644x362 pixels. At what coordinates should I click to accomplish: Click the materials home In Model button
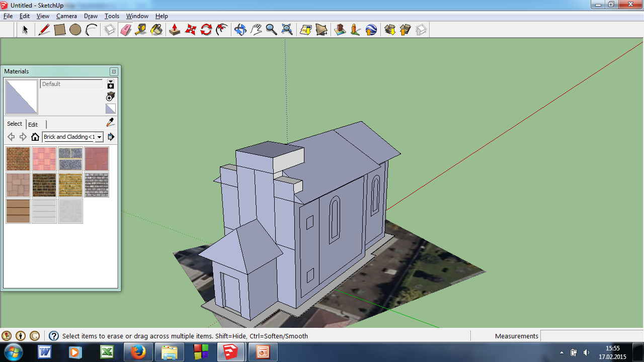pyautogui.click(x=35, y=137)
